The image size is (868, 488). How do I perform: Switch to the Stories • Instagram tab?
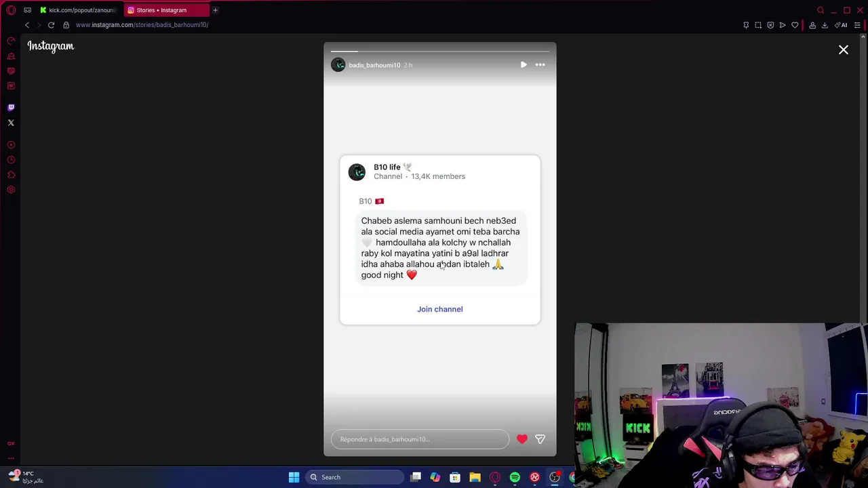click(167, 10)
